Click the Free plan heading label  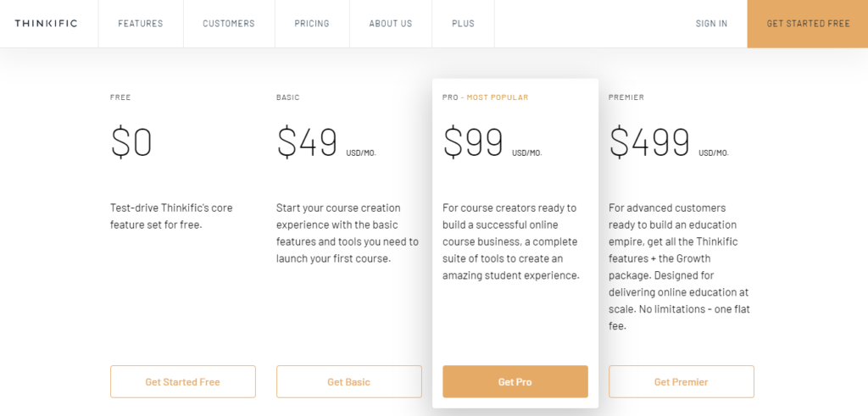(x=120, y=97)
